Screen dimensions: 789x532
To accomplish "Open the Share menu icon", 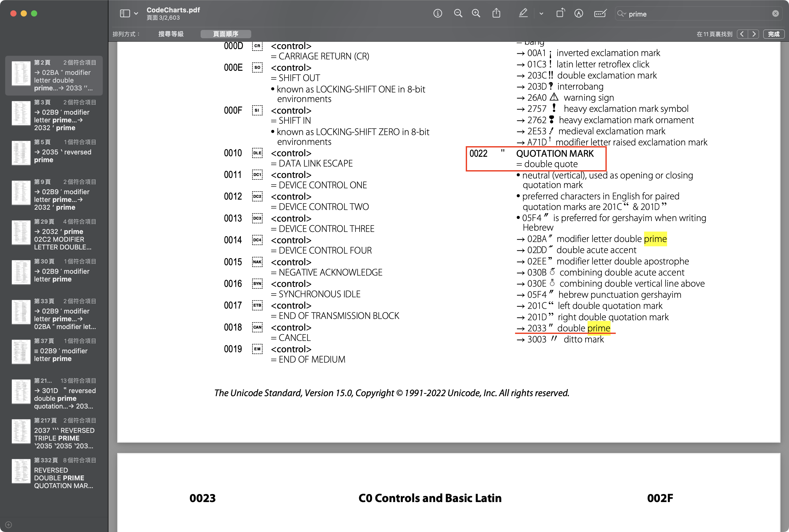I will pos(496,14).
